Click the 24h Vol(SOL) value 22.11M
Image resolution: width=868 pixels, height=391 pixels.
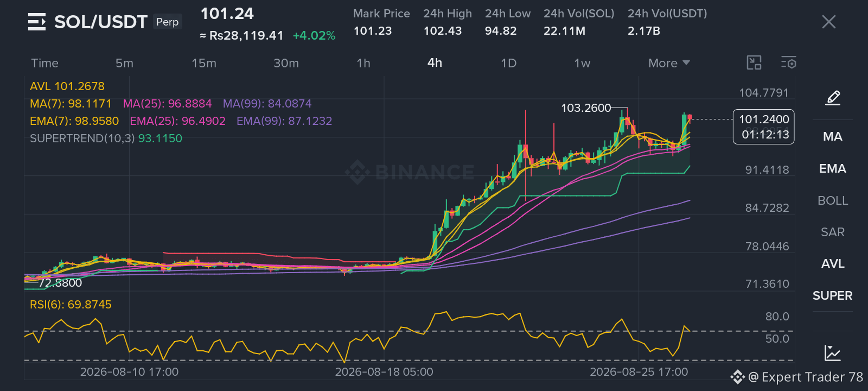564,31
